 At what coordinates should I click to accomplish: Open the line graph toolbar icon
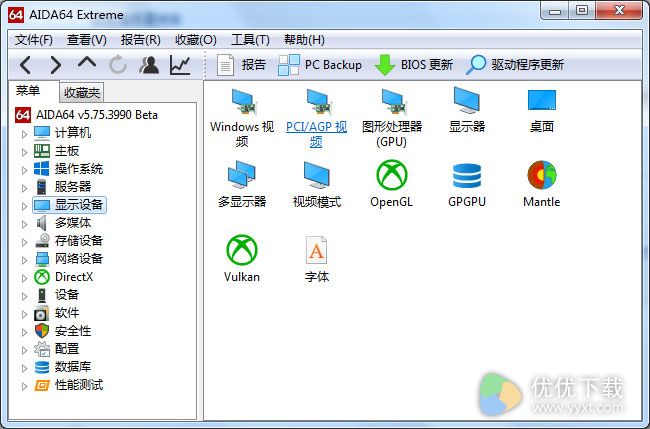point(180,65)
